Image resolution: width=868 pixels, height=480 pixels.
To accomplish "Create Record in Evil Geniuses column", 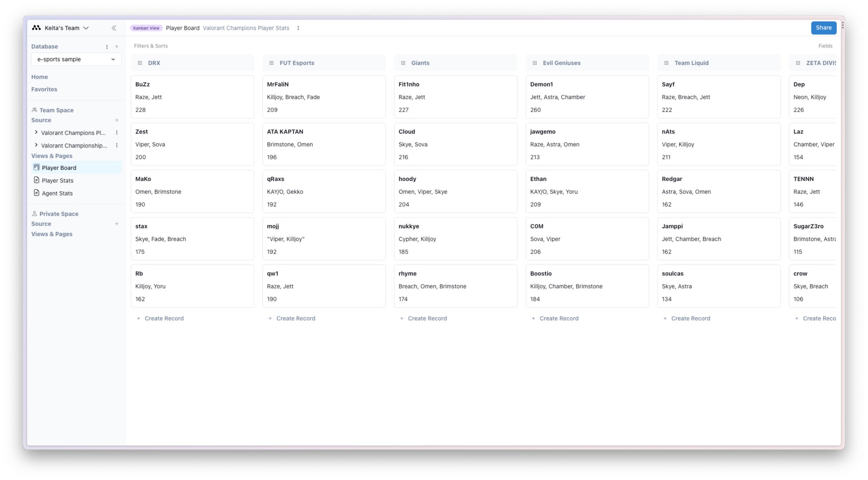I will click(x=555, y=319).
